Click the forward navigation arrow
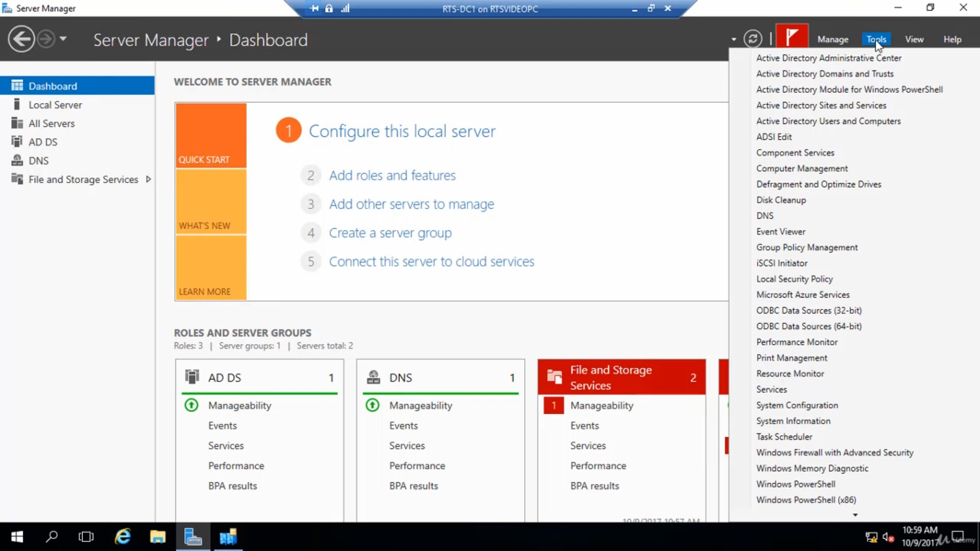Image resolution: width=980 pixels, height=551 pixels. 46,39
